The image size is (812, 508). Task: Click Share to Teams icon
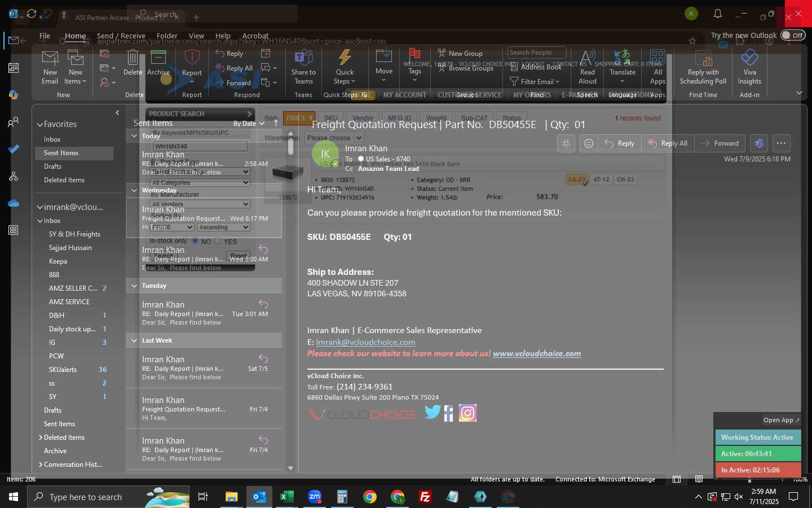[303, 67]
